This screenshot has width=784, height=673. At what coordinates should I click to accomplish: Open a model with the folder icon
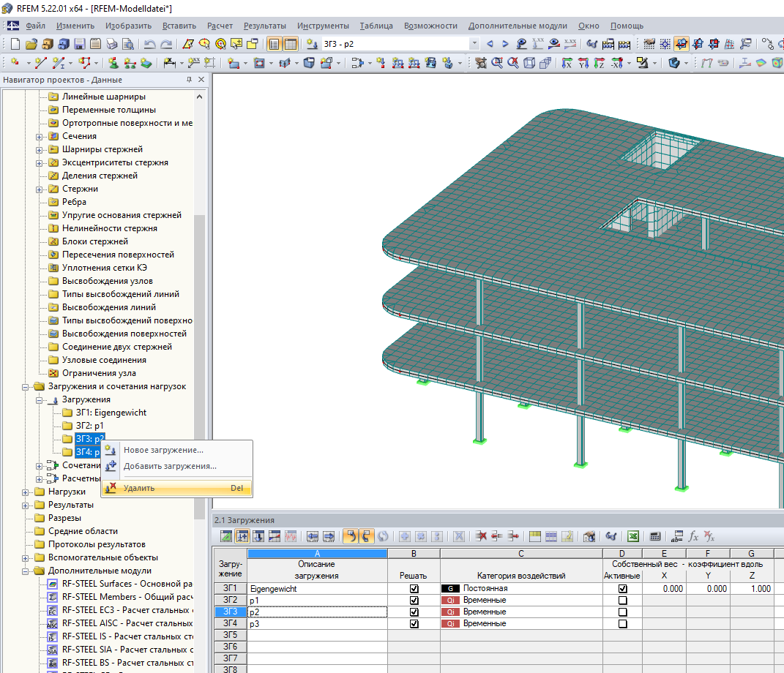31,44
